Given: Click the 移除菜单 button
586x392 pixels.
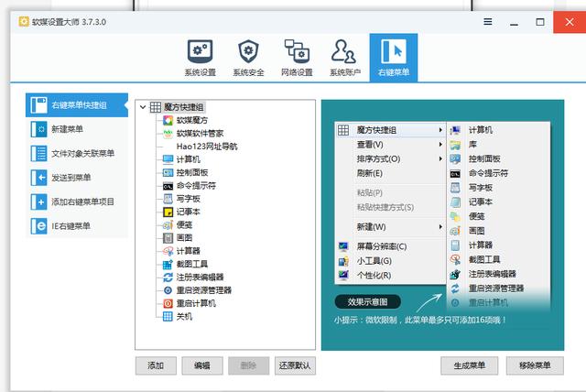Looking at the screenshot, I should [x=535, y=365].
